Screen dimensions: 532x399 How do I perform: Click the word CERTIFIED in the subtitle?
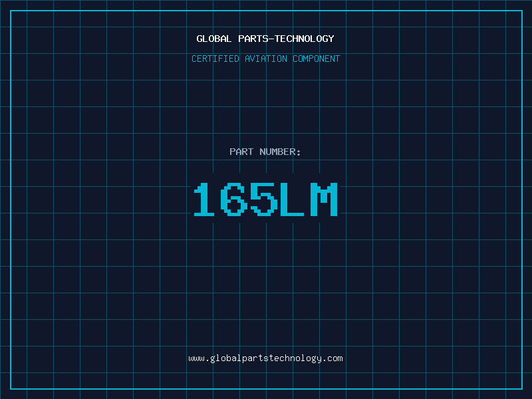tap(215, 59)
